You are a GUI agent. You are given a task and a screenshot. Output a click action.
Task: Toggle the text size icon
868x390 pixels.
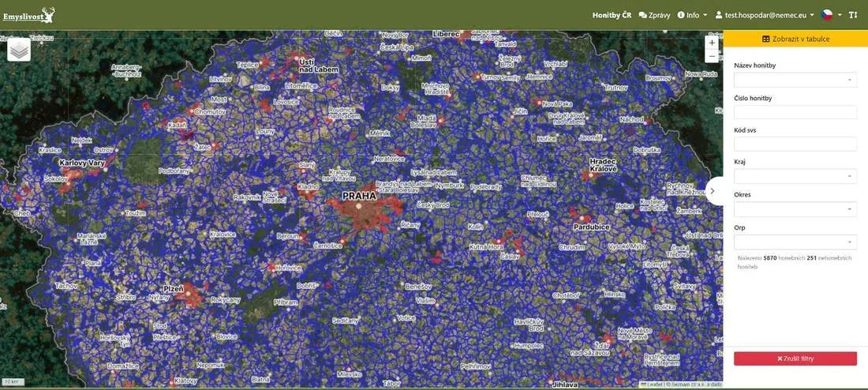[x=852, y=15]
